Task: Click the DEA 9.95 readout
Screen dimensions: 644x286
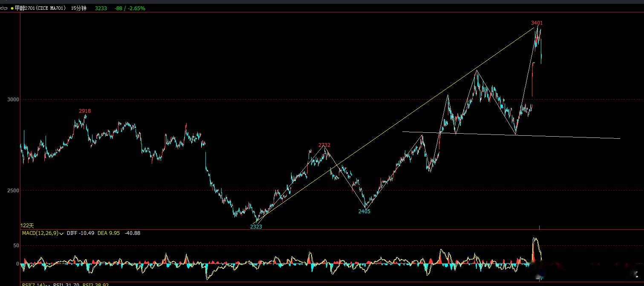Action: [109, 233]
